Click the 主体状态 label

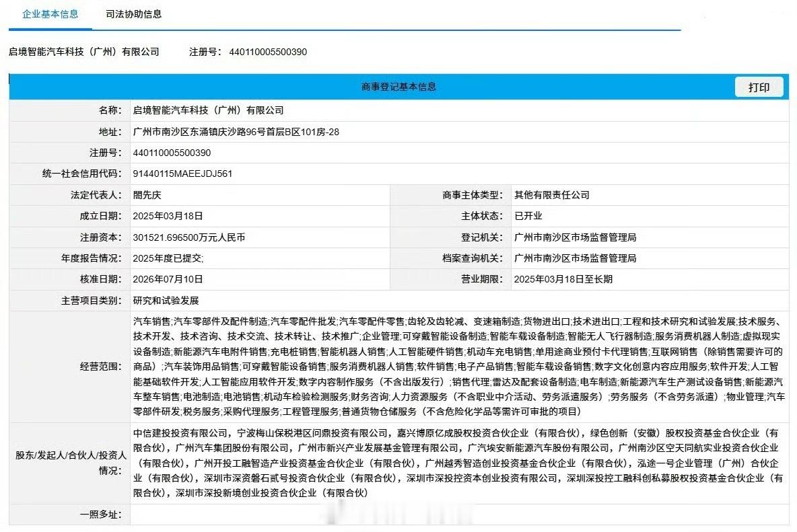[482, 216]
